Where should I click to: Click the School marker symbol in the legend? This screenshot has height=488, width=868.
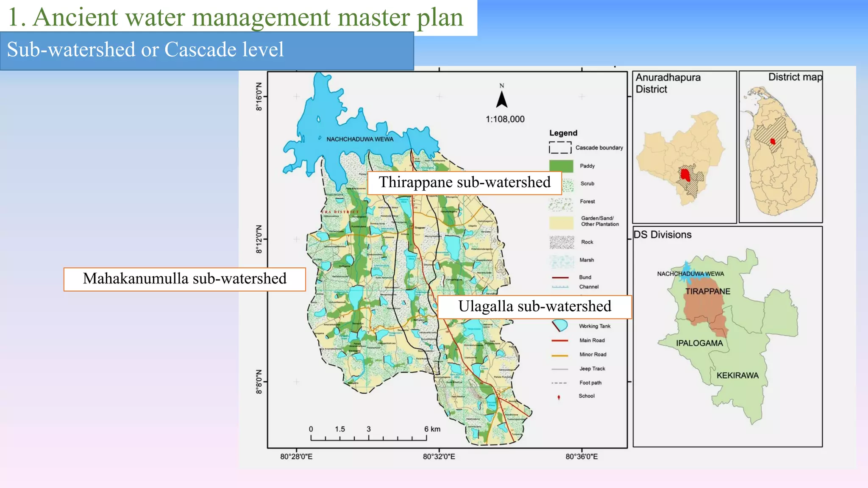(x=559, y=397)
